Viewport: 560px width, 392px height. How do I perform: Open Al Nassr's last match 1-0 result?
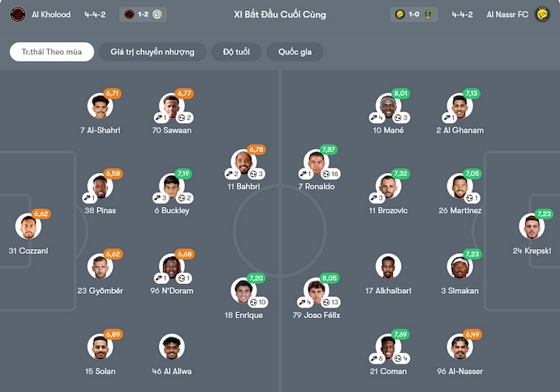coord(415,15)
